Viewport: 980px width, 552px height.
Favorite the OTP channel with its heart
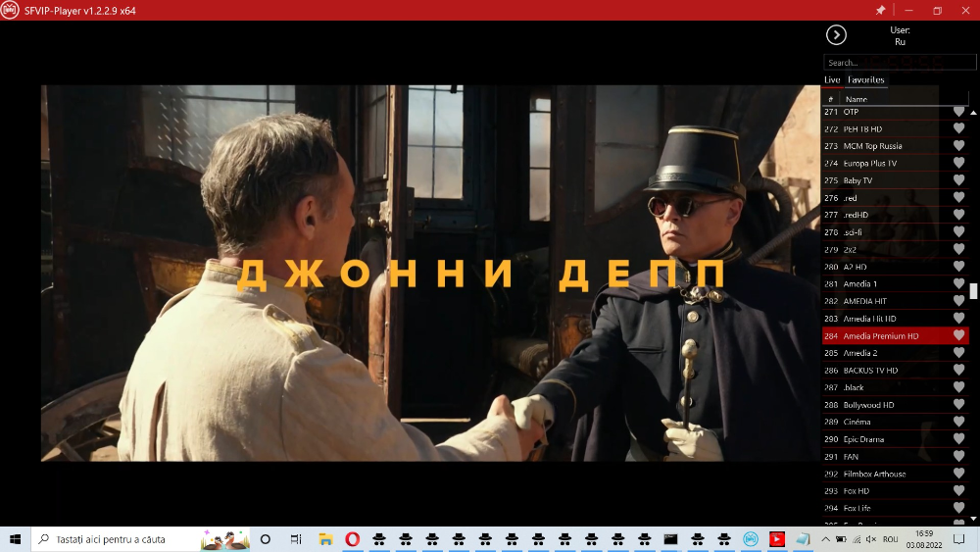coord(958,111)
